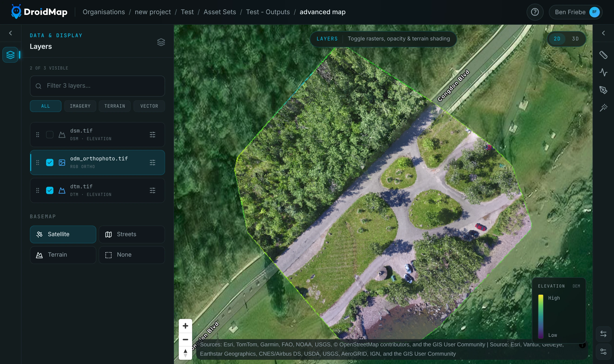Enable the dsm.tif layer checkbox
614x364 pixels.
[x=50, y=135]
